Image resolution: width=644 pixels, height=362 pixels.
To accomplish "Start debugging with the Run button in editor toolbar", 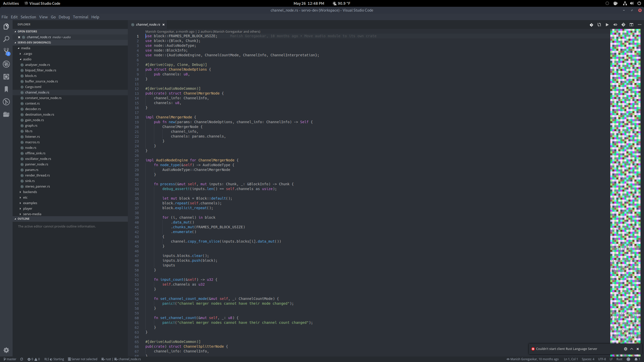I will click(607, 25).
